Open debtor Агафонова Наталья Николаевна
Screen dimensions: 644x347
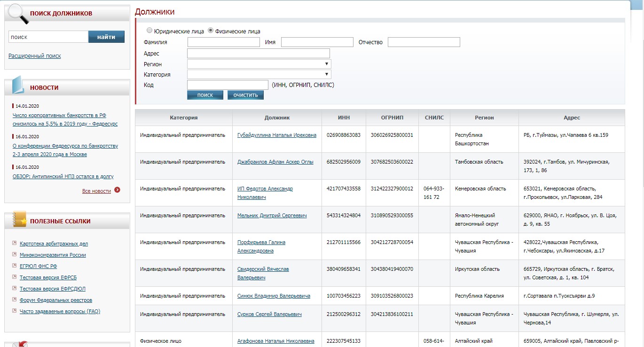tap(276, 341)
